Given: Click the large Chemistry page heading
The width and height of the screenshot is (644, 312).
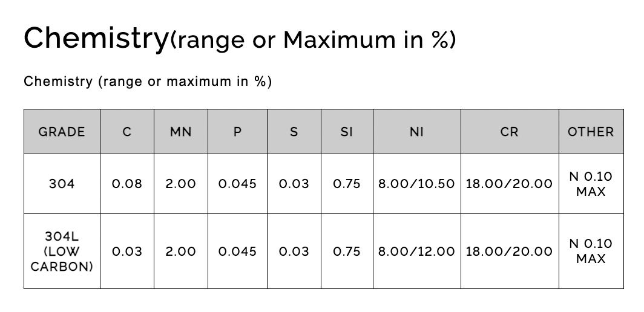Looking at the screenshot, I should (x=239, y=39).
